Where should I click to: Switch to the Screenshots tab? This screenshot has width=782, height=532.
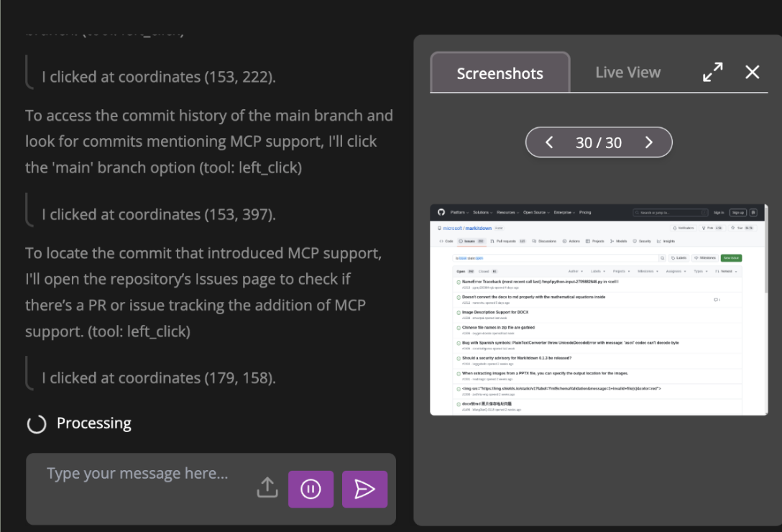coord(500,73)
